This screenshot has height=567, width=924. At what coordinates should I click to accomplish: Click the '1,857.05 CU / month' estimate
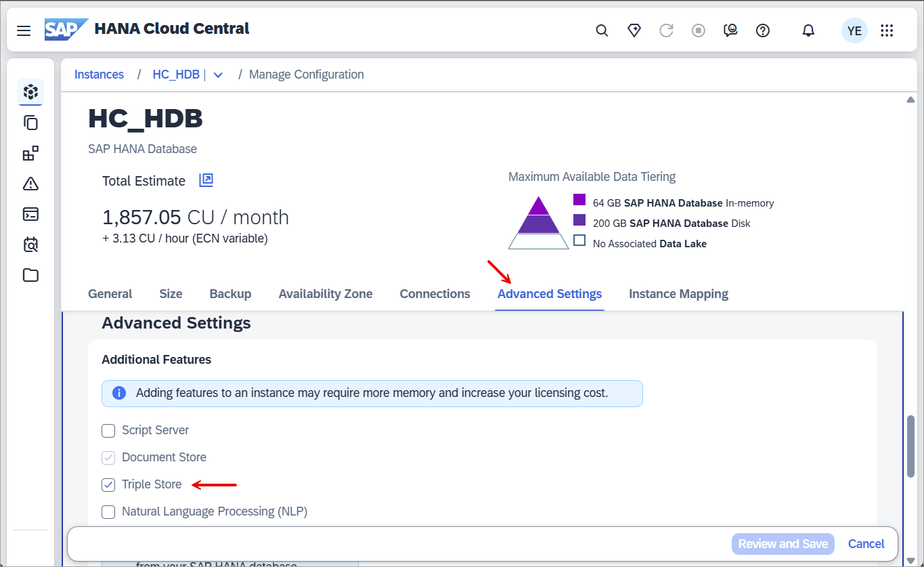pos(196,217)
